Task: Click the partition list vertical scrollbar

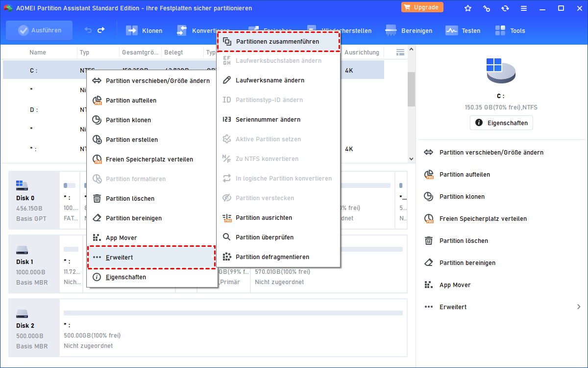Action: click(411, 89)
